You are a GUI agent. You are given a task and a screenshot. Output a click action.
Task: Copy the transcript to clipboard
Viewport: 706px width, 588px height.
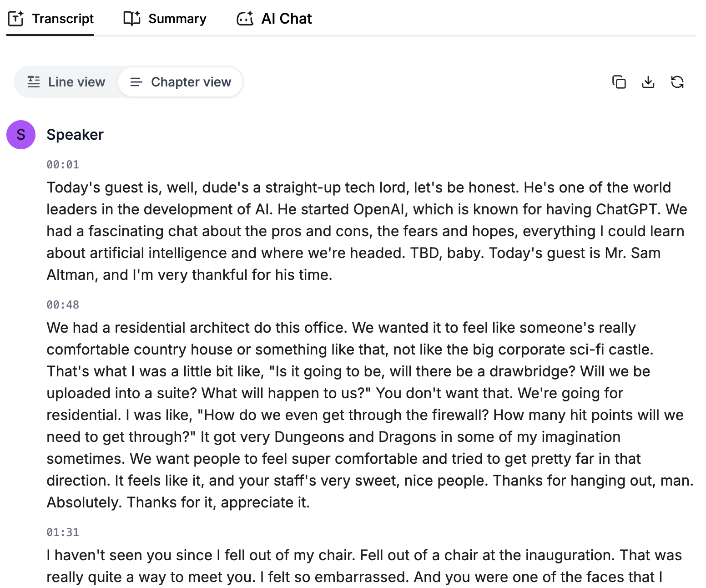tap(619, 82)
